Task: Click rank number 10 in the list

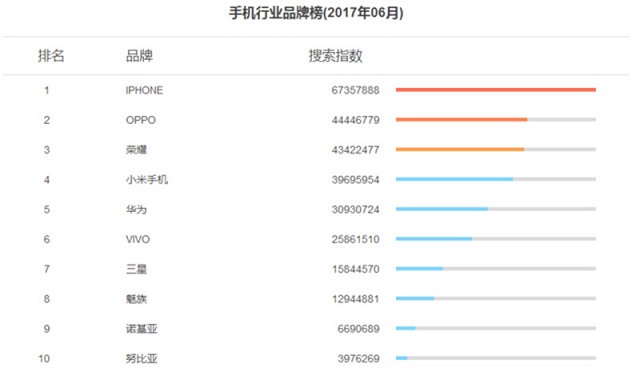Action: [44, 359]
